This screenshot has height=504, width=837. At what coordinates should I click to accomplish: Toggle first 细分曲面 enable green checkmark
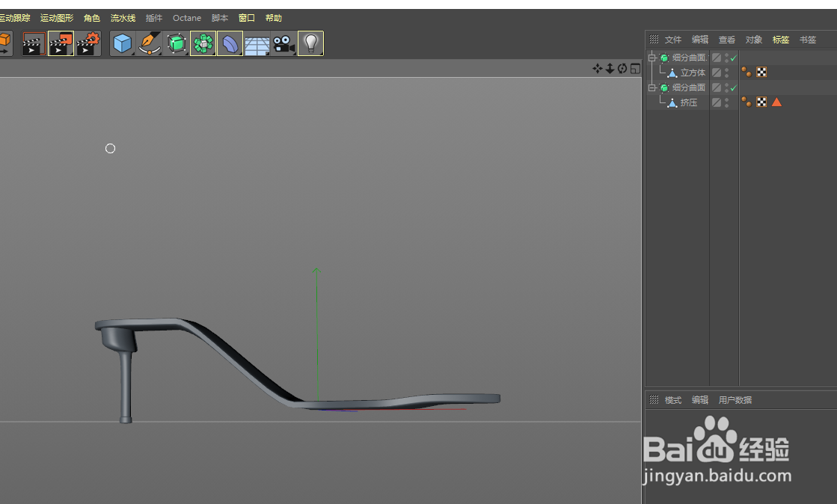[734, 58]
